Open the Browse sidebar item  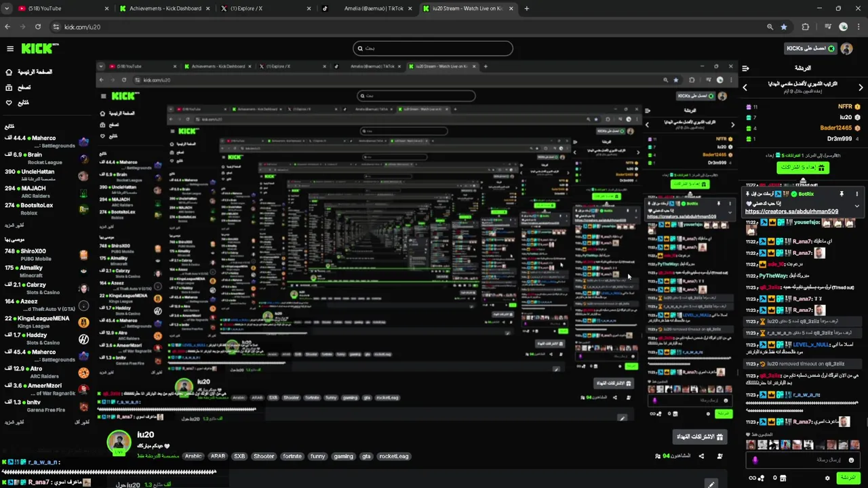pyautogui.click(x=18, y=87)
